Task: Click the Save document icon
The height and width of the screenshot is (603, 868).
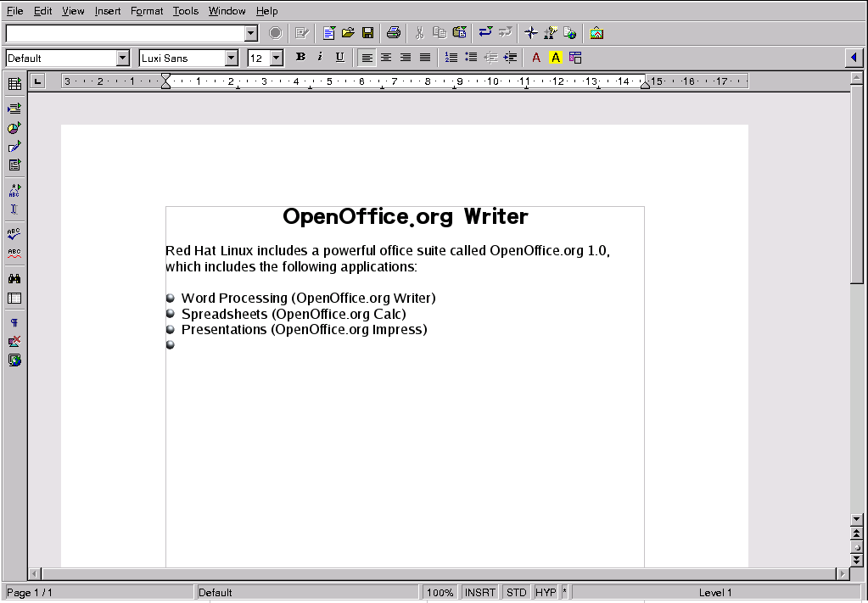Action: [x=367, y=33]
